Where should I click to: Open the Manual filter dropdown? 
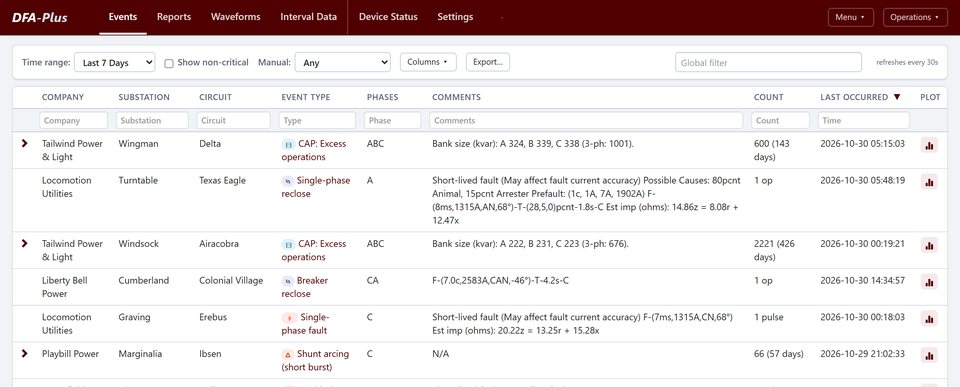coord(342,62)
